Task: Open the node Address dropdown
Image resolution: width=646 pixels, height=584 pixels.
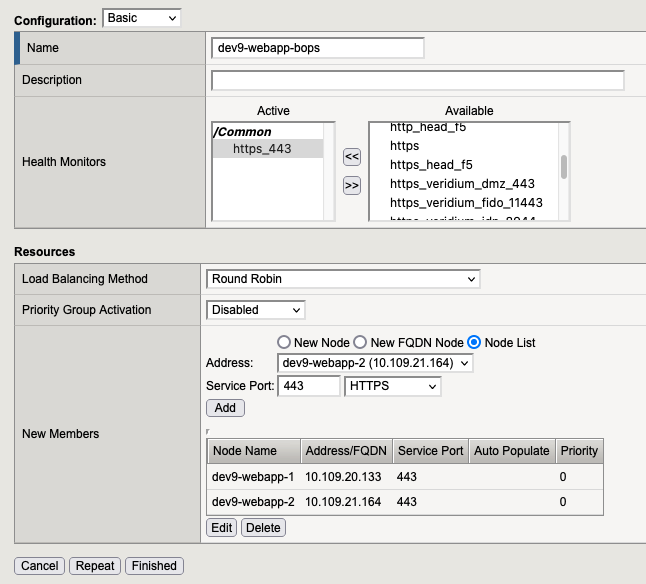Action: click(375, 363)
